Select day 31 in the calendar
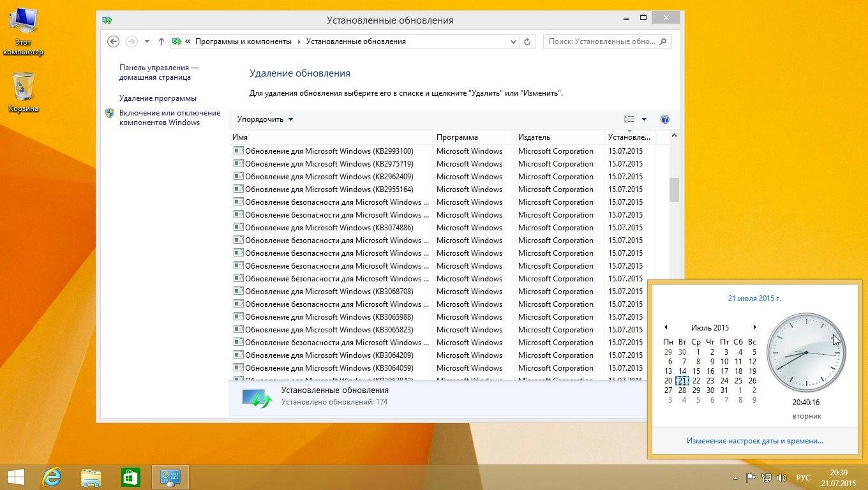 (724, 390)
